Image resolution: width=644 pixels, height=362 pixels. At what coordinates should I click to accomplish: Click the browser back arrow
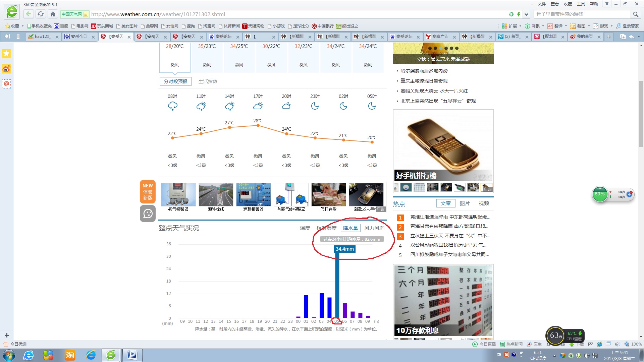point(29,14)
